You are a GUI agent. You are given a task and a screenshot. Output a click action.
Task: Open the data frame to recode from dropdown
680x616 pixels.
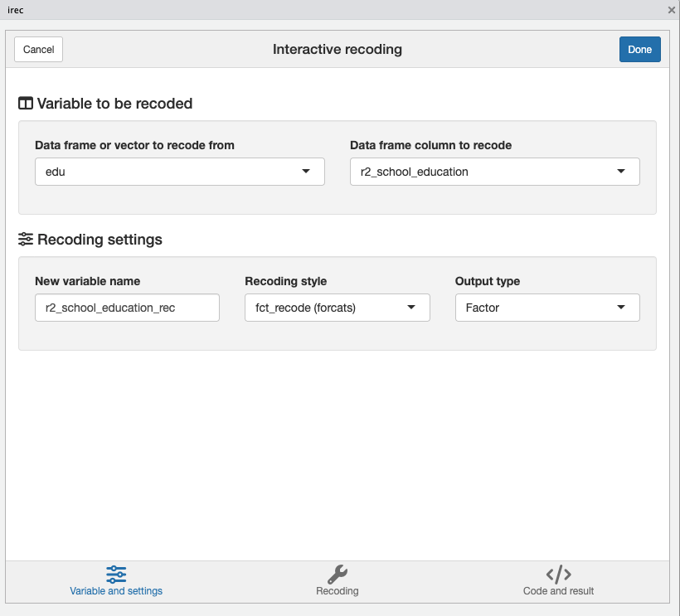[179, 172]
